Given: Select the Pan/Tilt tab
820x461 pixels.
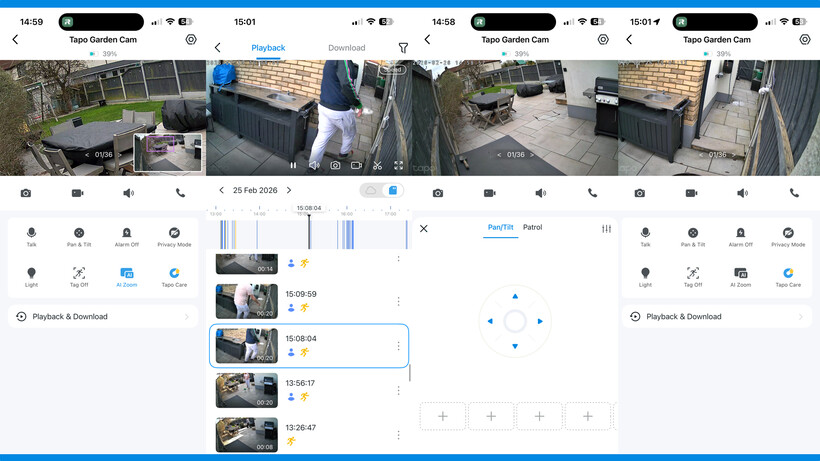Looking at the screenshot, I should pyautogui.click(x=500, y=227).
